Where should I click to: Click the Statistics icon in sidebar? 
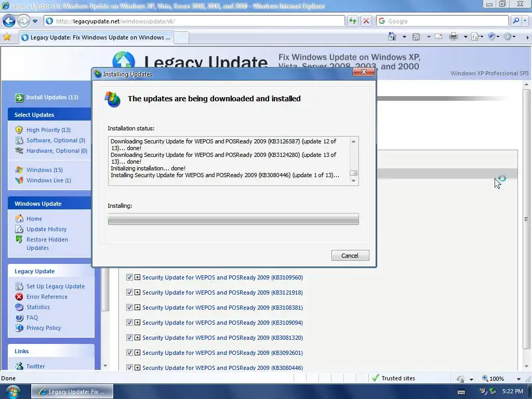tap(19, 307)
